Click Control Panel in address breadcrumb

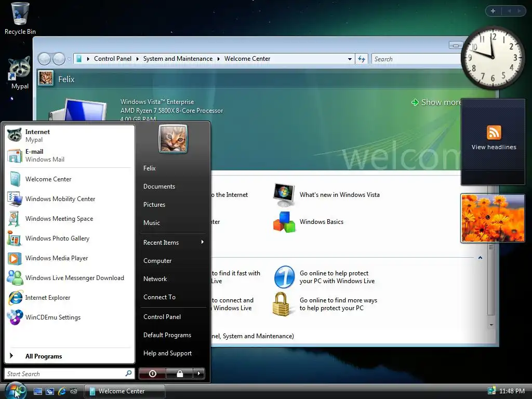[113, 59]
